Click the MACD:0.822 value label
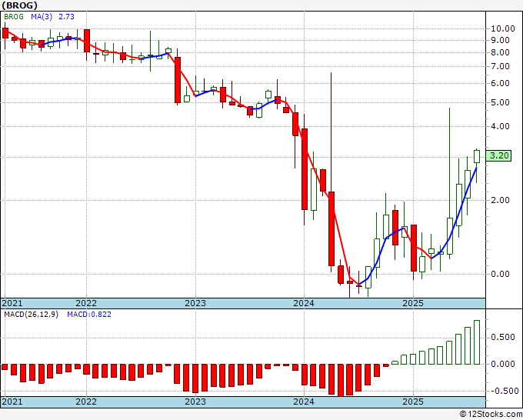 pos(89,315)
